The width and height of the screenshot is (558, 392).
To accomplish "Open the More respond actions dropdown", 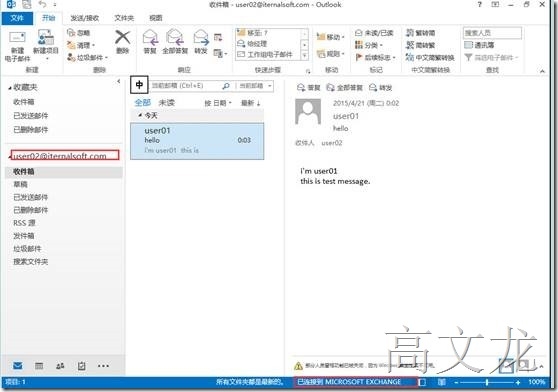I will point(220,54).
